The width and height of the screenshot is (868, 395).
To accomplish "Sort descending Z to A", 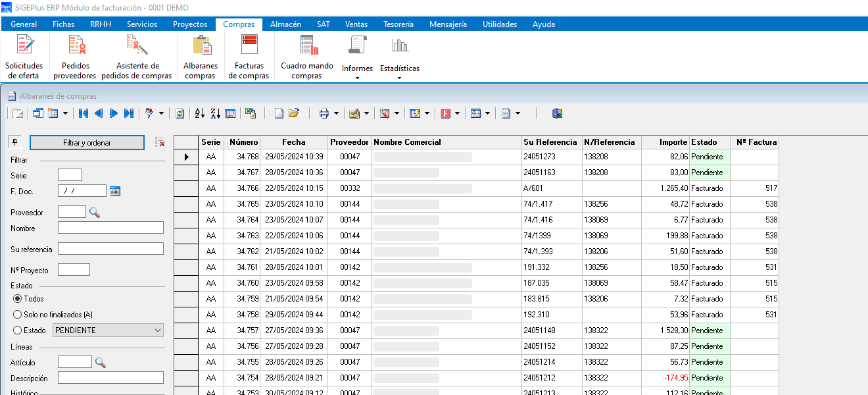I will point(215,113).
